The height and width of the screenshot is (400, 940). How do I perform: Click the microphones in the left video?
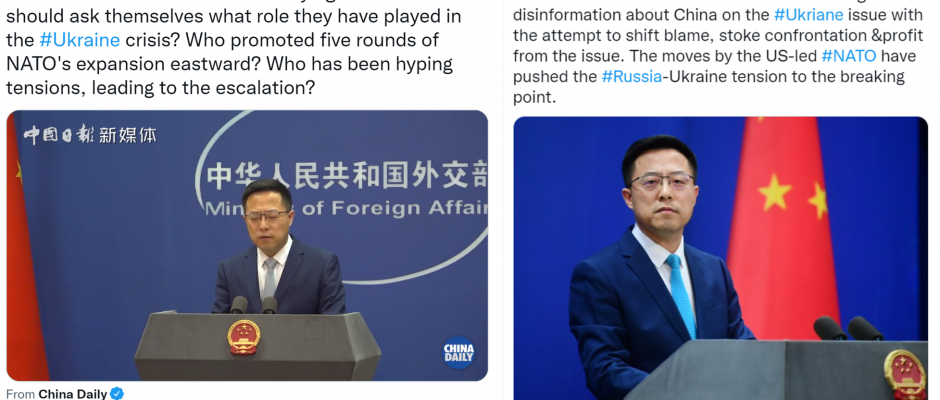point(254,305)
